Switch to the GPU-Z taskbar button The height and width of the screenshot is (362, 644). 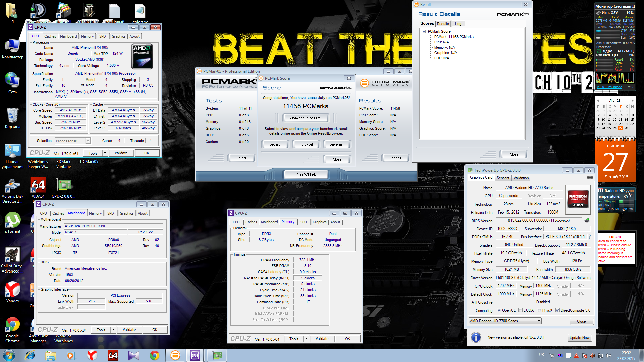tap(217, 355)
